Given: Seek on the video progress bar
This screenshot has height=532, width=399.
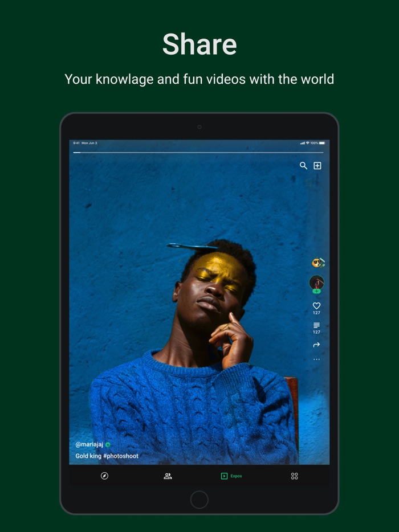Looking at the screenshot, I should pyautogui.click(x=198, y=153).
